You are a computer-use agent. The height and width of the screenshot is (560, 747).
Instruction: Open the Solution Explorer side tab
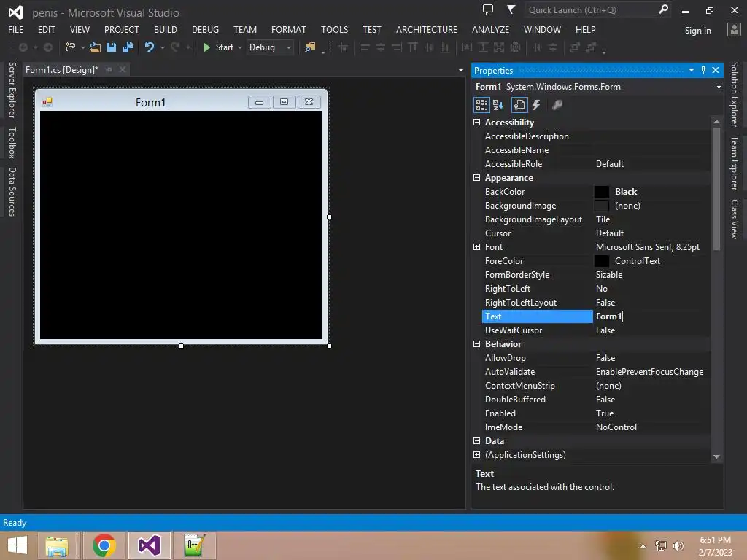point(735,94)
